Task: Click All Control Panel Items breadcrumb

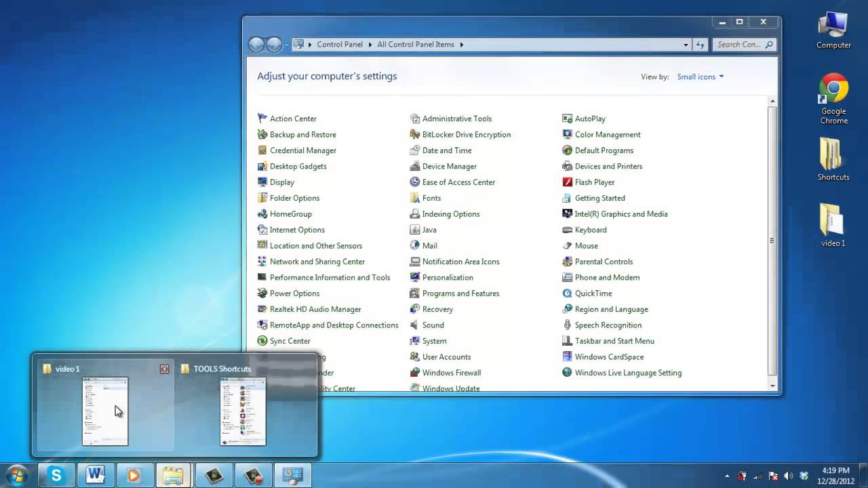Action: 416,45
